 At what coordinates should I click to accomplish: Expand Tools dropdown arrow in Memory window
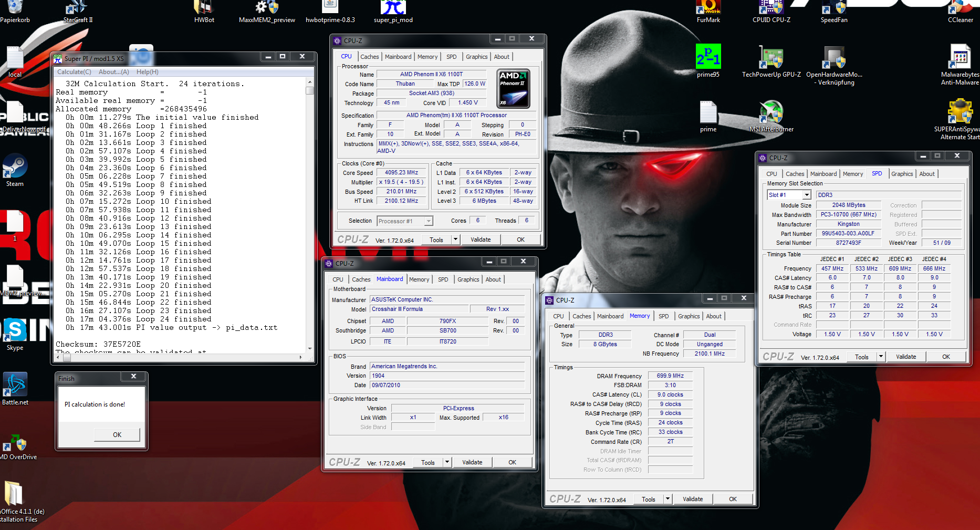[x=668, y=499]
